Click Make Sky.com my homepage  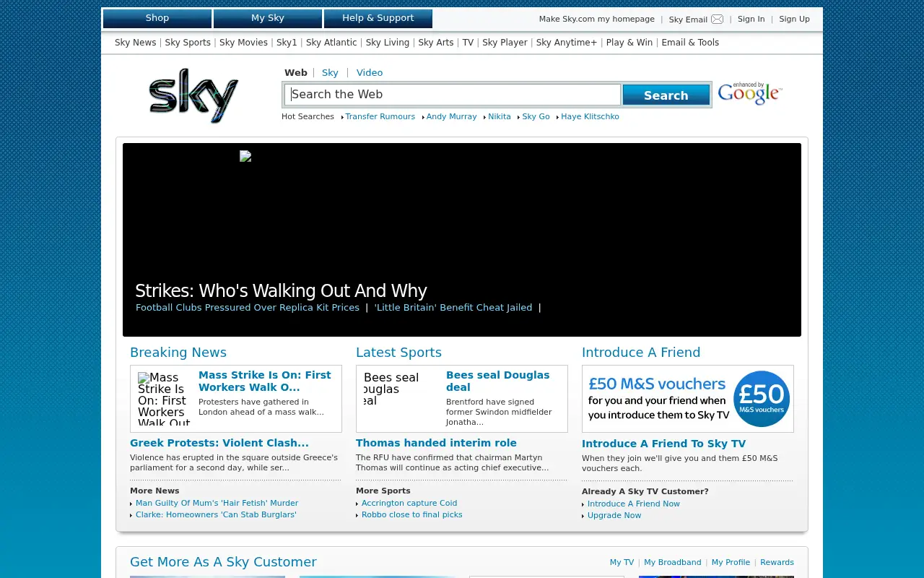click(597, 20)
